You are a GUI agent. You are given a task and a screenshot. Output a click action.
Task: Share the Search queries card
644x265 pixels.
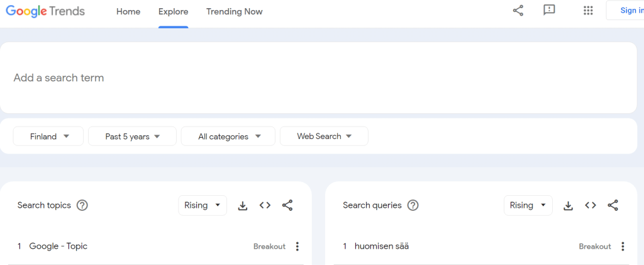coord(613,205)
